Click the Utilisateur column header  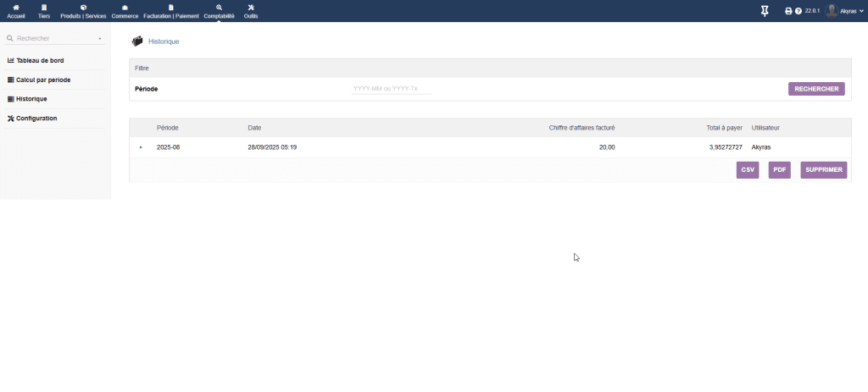765,128
